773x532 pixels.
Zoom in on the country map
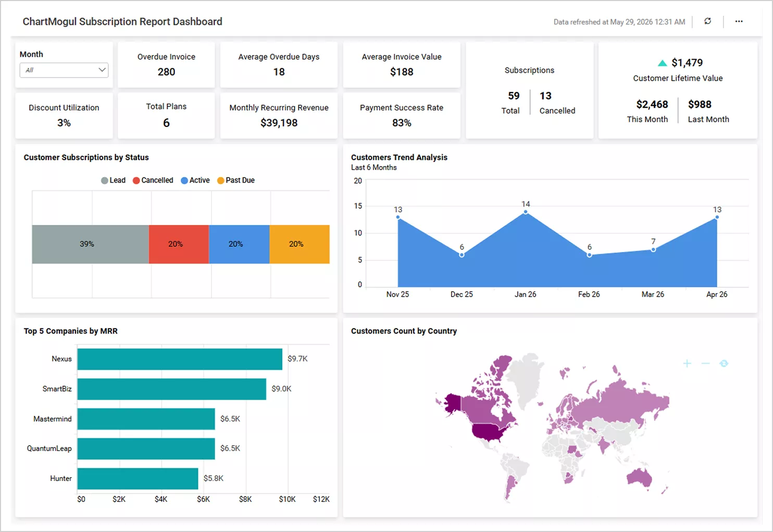coord(687,363)
